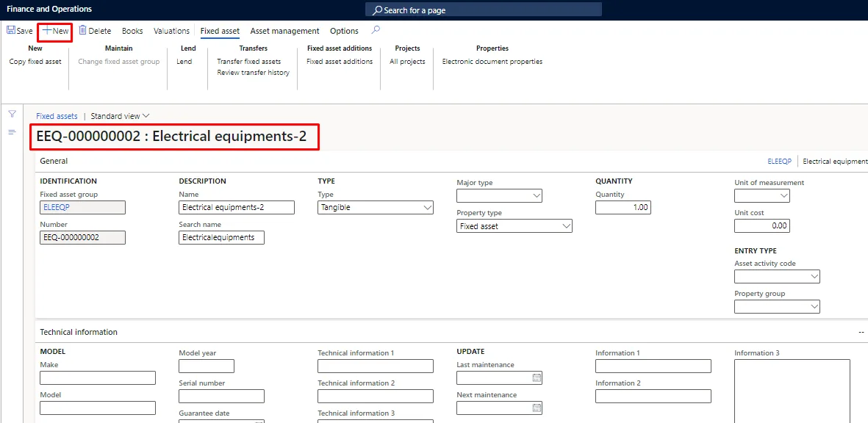Click the Name field
Screen dimensions: 868x423
coord(237,207)
